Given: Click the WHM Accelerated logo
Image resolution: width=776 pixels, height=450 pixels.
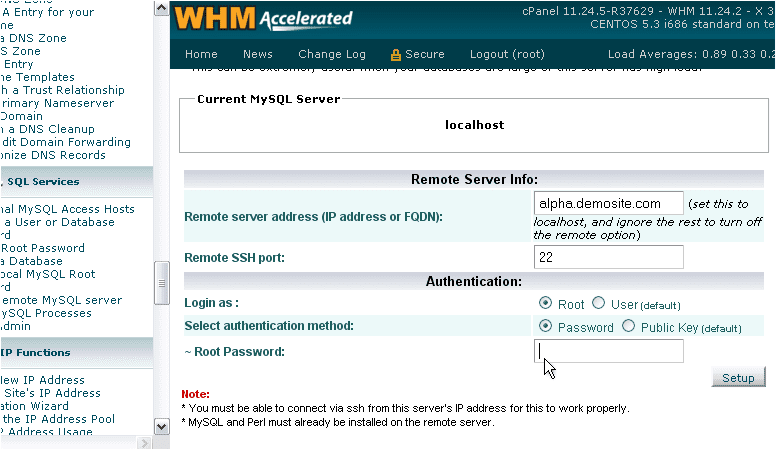Looking at the screenshot, I should (263, 18).
